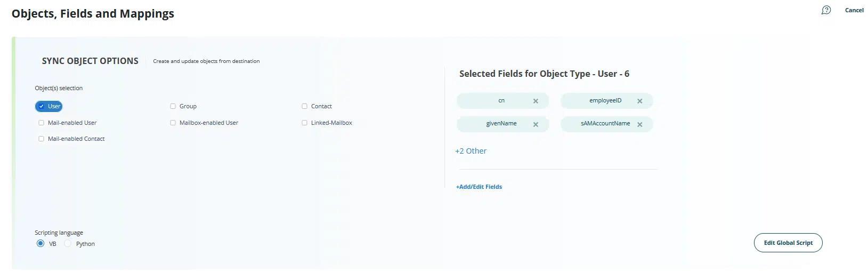The height and width of the screenshot is (271, 868).
Task: Check the Mail-enabled Contact option
Action: [x=41, y=139]
